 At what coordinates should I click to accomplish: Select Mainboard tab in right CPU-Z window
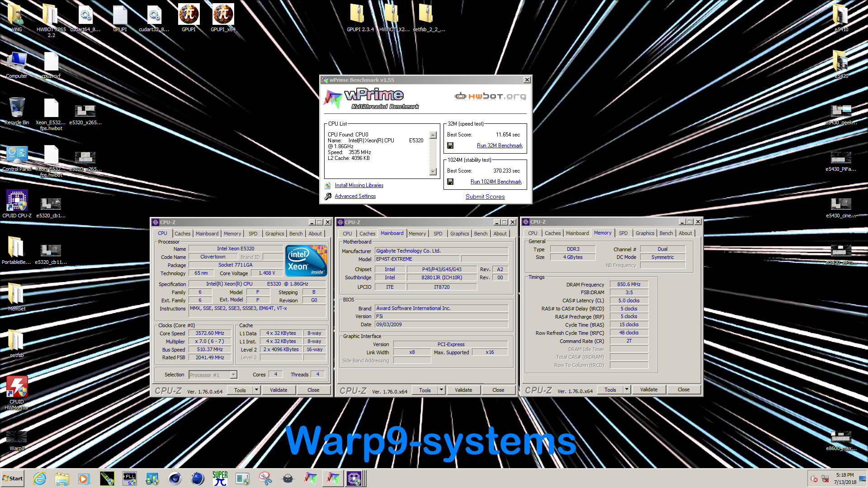577,233
